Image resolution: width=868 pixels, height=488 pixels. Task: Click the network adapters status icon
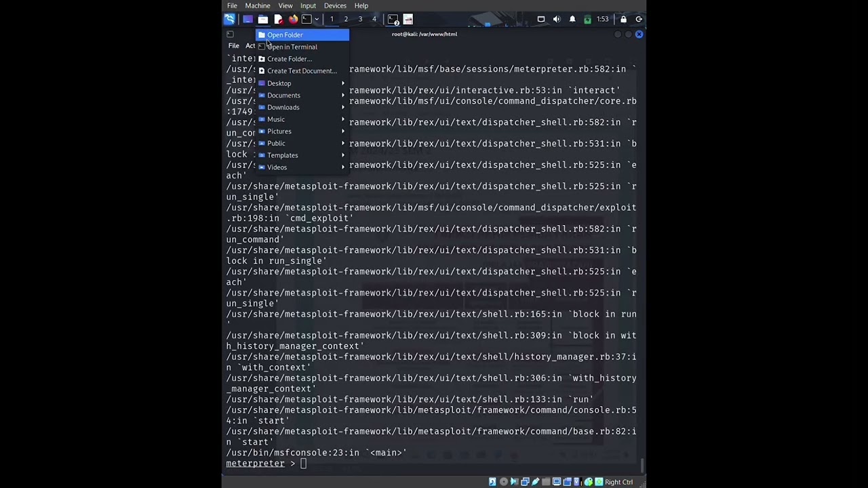point(525,482)
